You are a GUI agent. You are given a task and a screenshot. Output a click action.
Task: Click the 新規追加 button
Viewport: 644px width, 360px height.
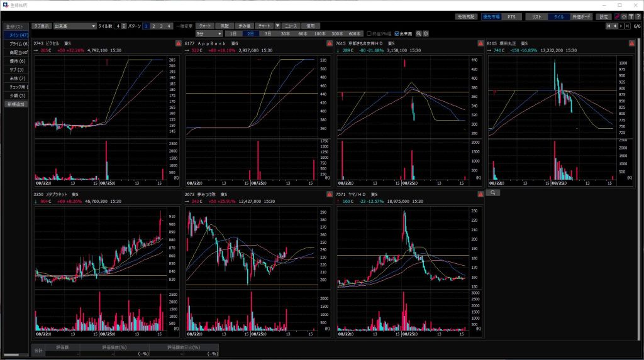(x=16, y=104)
